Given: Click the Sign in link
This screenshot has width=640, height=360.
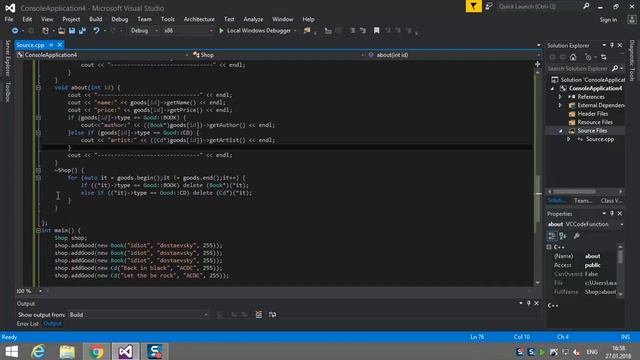Looking at the screenshot, I should 608,20.
